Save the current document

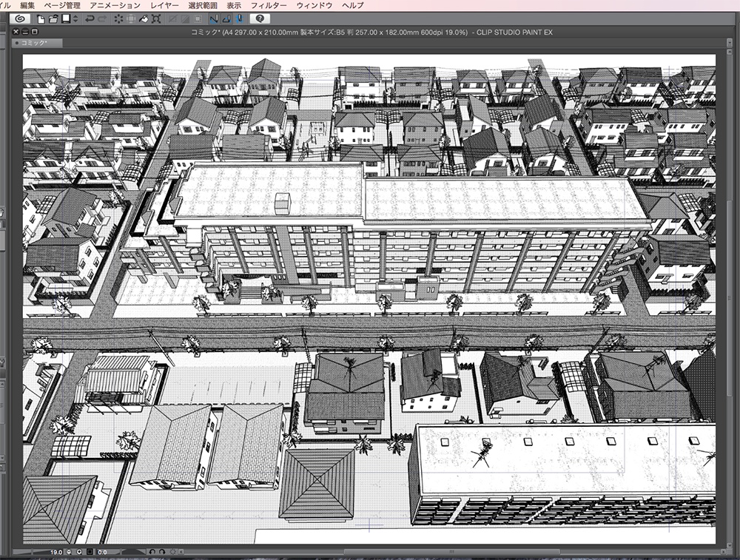tap(66, 19)
